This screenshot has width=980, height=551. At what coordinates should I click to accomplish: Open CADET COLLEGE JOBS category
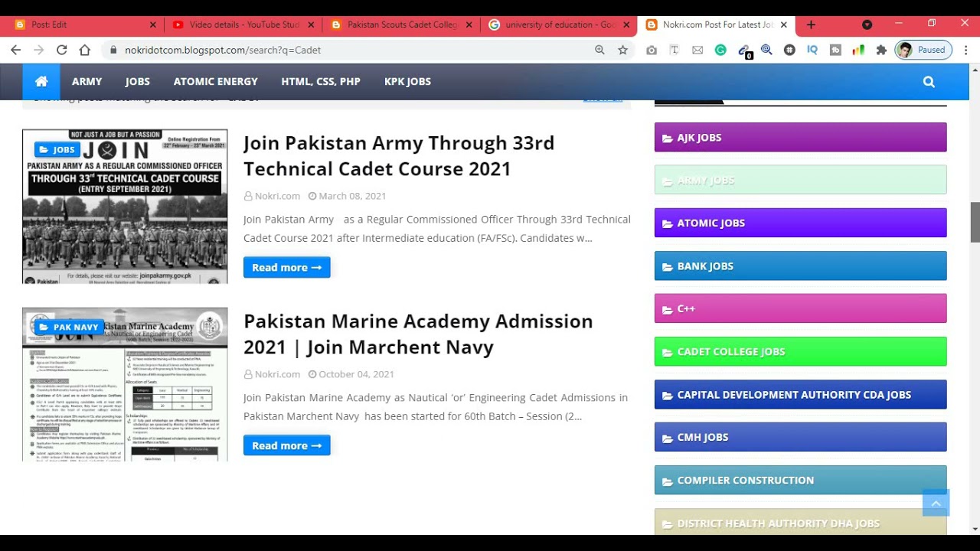800,352
